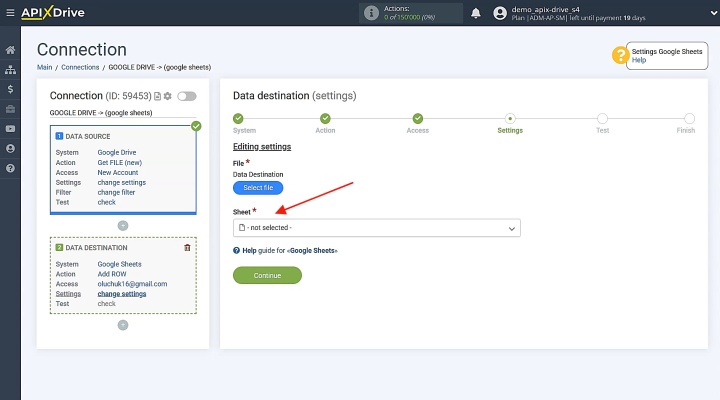
Task: Open connection settings gear icon
Action: coord(168,96)
